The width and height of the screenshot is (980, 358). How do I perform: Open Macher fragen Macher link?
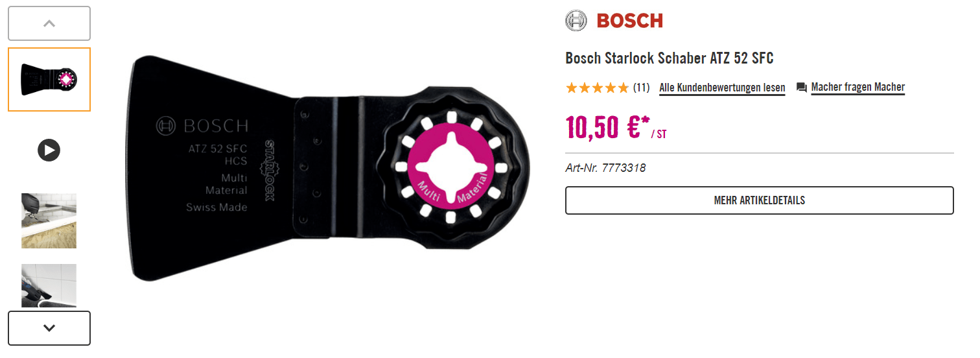(857, 87)
